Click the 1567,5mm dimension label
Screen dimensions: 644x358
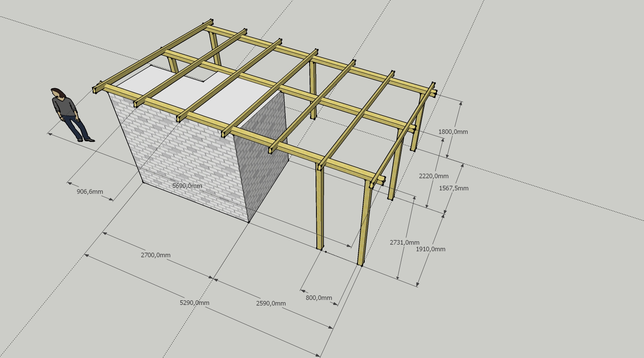[x=454, y=188]
